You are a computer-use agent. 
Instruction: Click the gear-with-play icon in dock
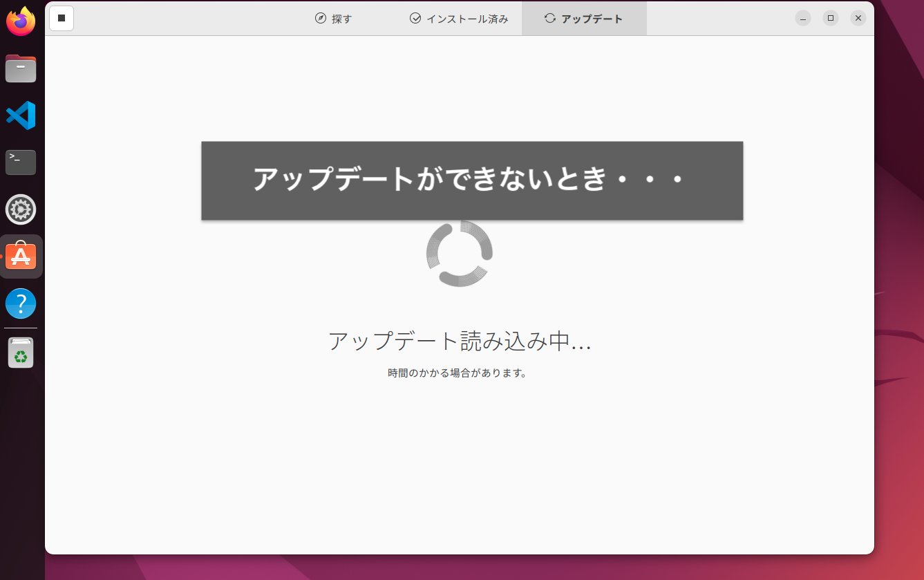click(x=21, y=209)
